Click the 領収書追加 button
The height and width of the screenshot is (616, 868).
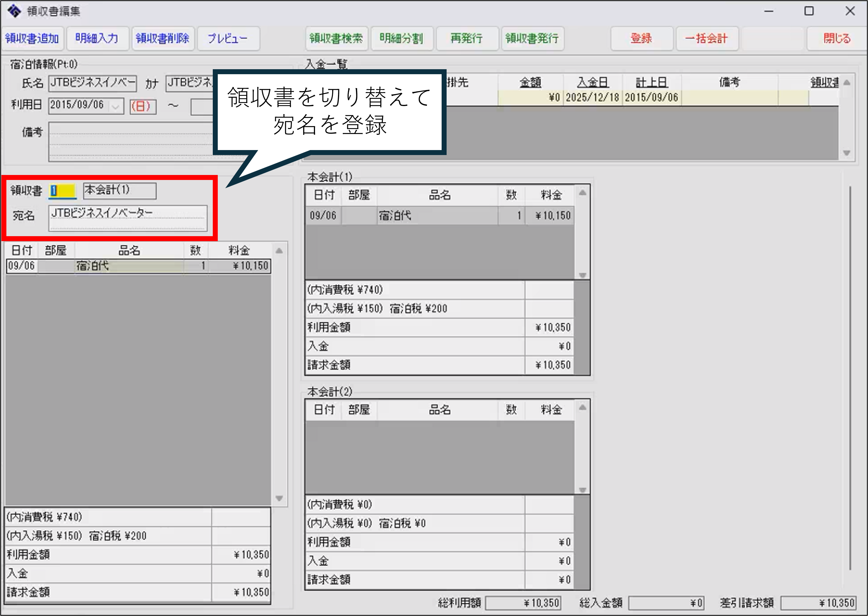point(32,38)
